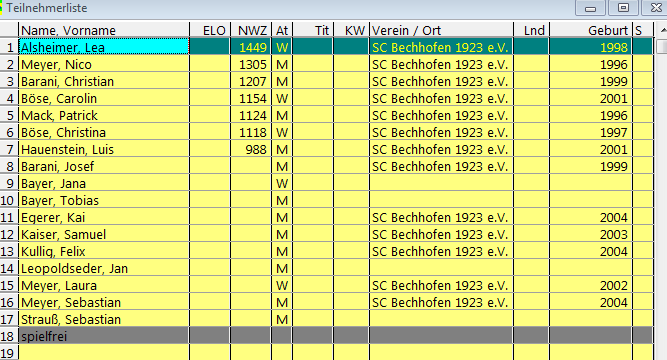Select the name cell Böse, Carolin
The height and width of the screenshot is (360, 667).
point(104,98)
